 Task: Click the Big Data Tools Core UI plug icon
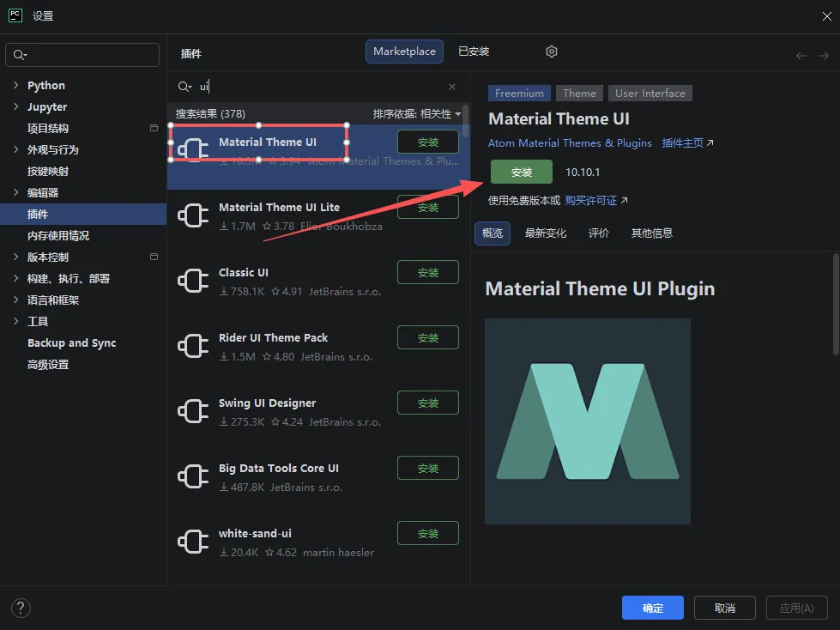(x=193, y=476)
